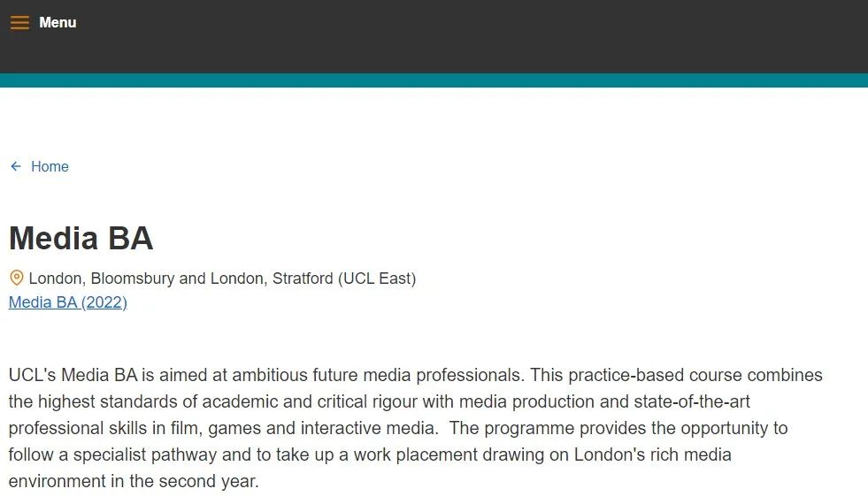Click the line starting "the highest standards"

click(265, 401)
